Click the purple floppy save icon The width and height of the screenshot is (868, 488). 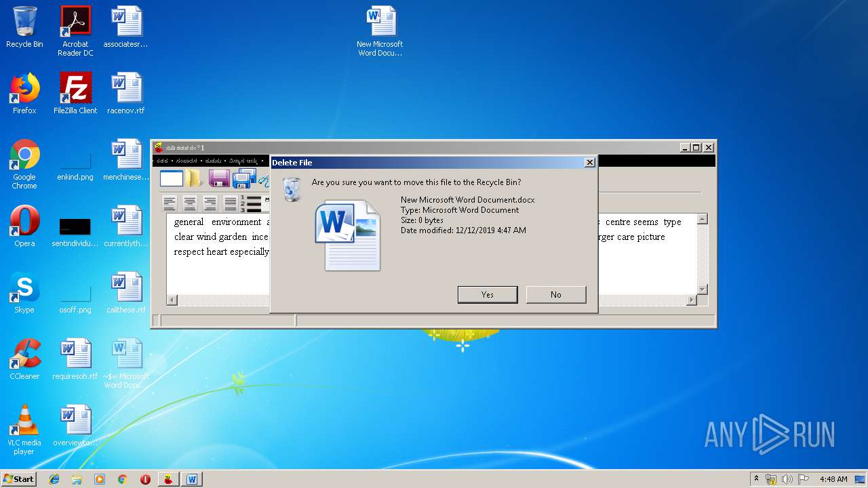(219, 178)
